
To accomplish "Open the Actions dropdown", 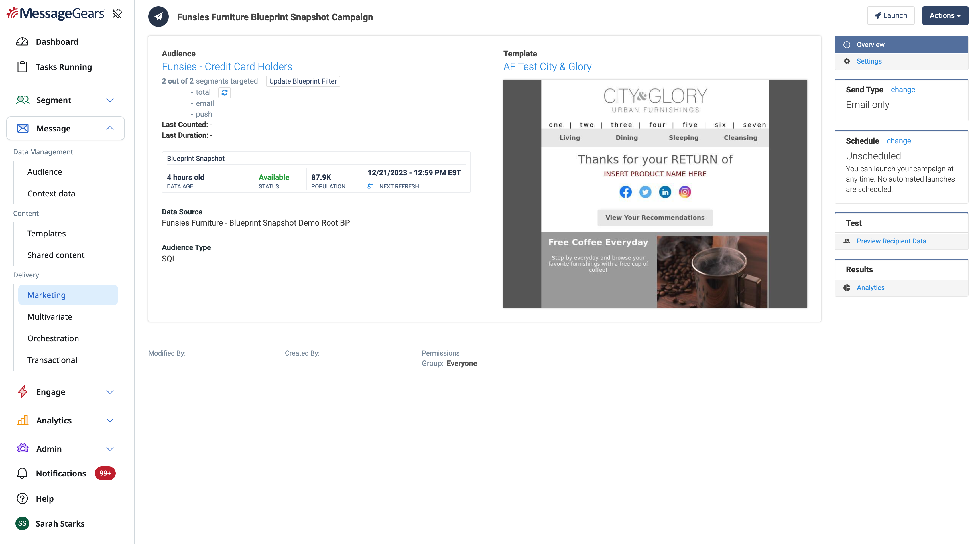I will click(x=945, y=16).
